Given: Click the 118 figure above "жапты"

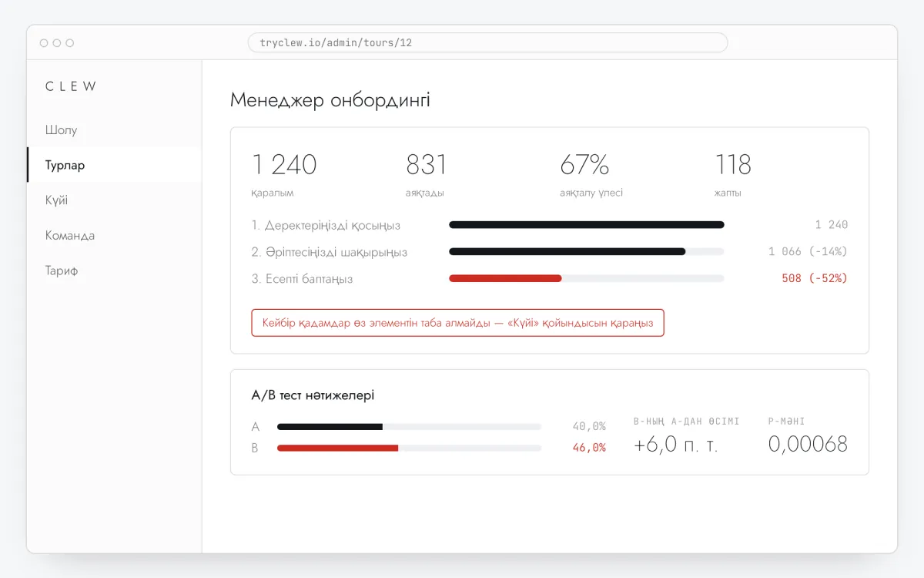Looking at the screenshot, I should [733, 164].
